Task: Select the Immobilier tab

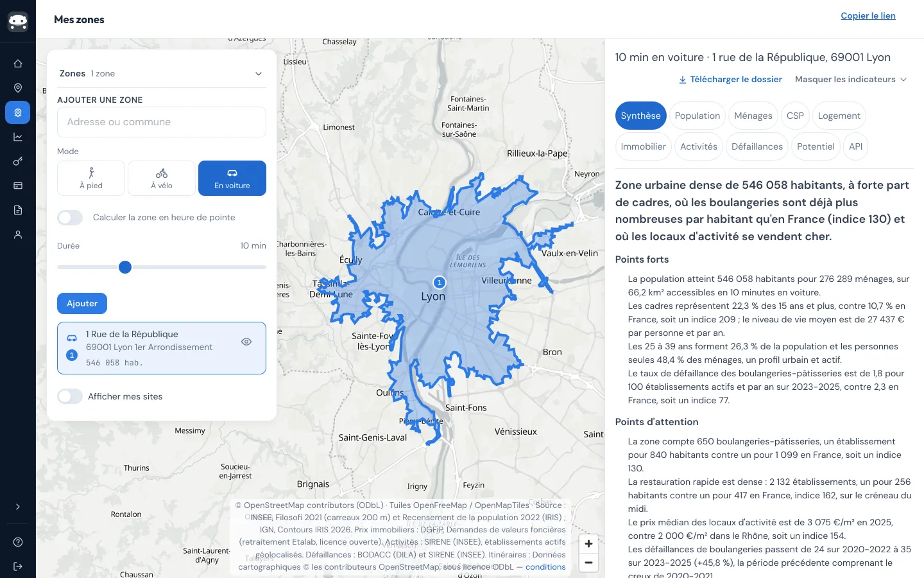Action: coord(644,146)
